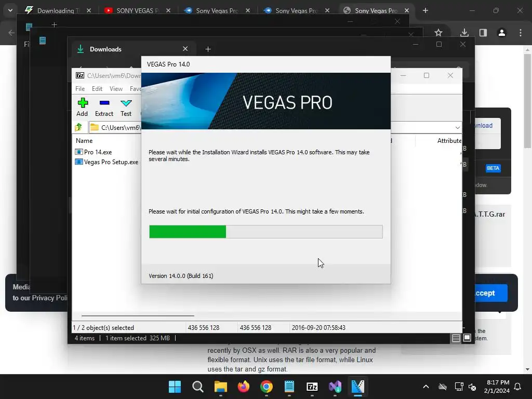532x399 pixels.
Task: Open 7-Zip from the taskbar
Action: [312, 387]
